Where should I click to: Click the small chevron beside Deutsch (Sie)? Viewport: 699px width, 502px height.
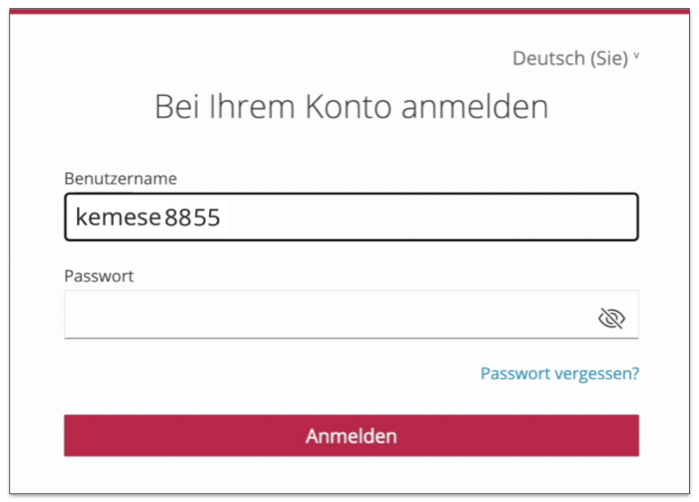coord(636,57)
